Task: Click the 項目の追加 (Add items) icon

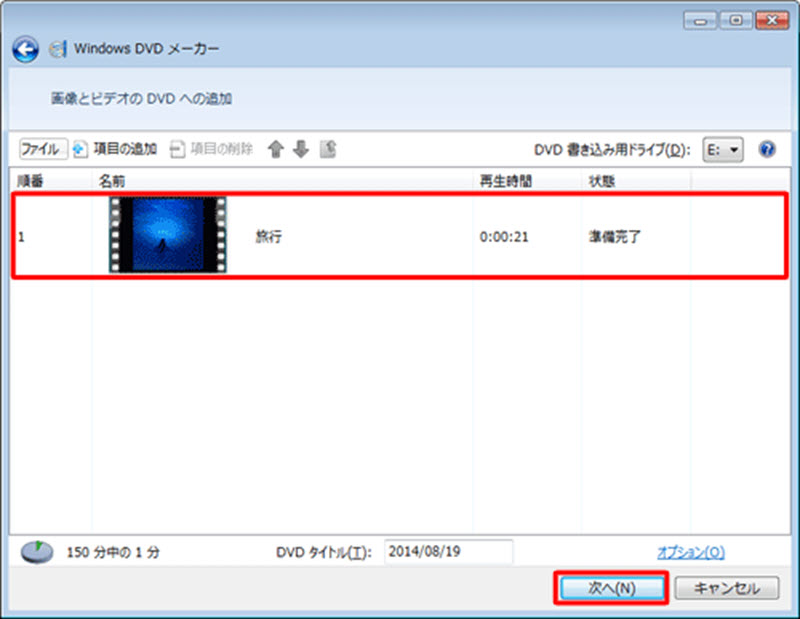Action: [80, 149]
